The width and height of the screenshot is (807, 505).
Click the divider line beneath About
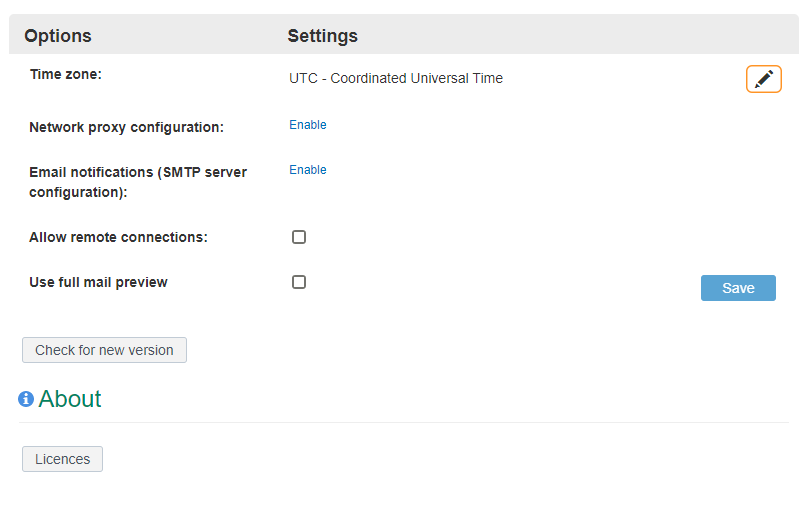(x=404, y=423)
